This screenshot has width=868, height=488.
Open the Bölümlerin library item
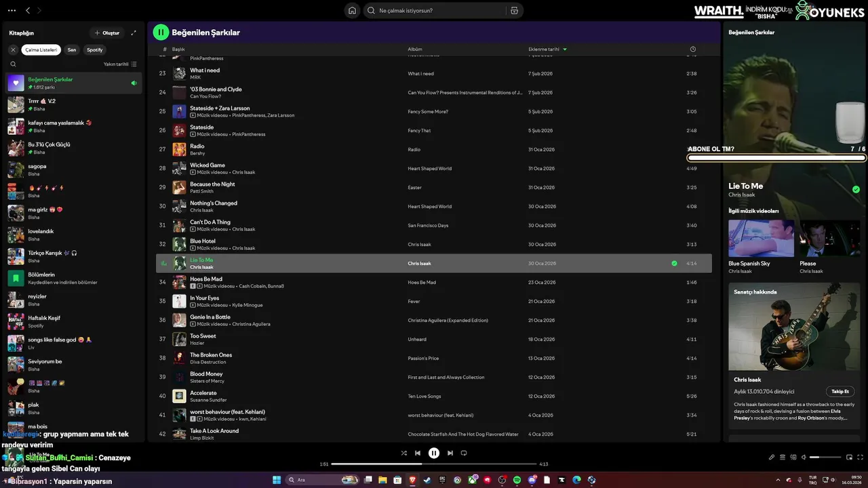73,278
